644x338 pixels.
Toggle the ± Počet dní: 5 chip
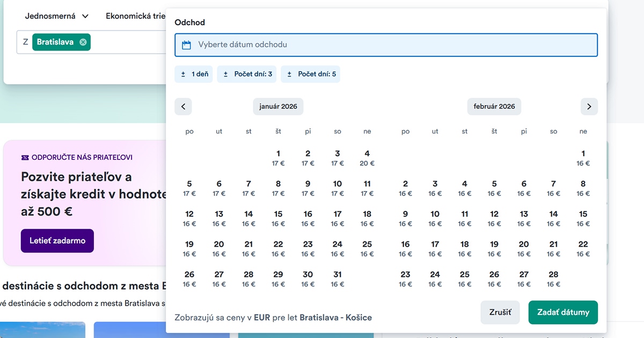(311, 74)
